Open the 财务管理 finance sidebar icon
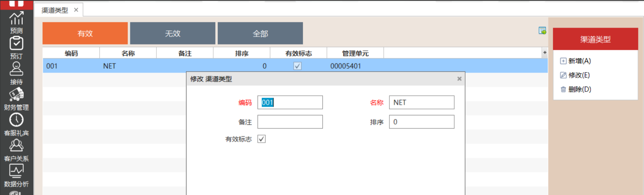 click(16, 95)
